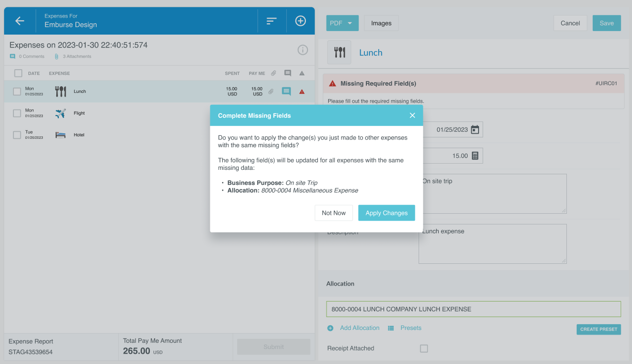Viewport: 632px width, 364px height.
Task: Open the sort expenses icon
Action: point(271,21)
